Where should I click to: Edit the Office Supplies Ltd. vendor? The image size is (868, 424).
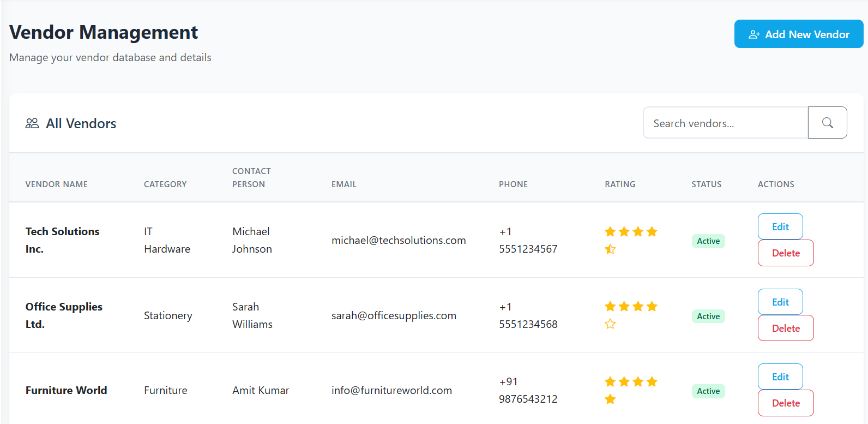tap(780, 302)
